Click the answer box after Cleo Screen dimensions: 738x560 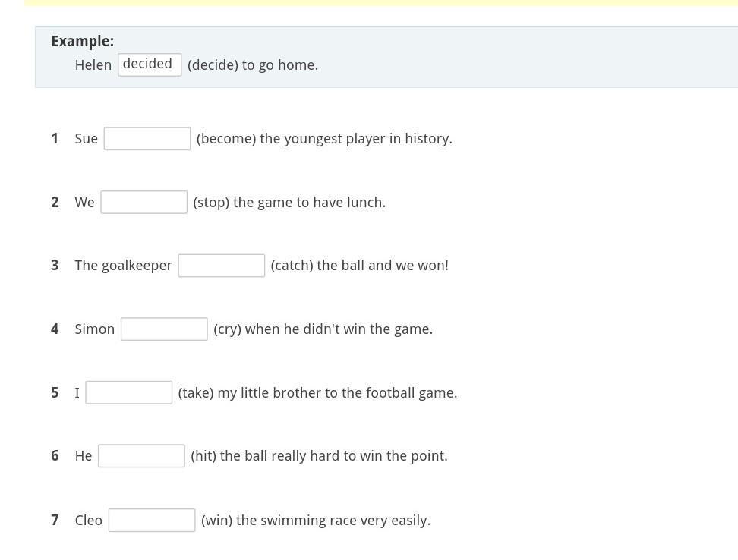click(x=152, y=521)
